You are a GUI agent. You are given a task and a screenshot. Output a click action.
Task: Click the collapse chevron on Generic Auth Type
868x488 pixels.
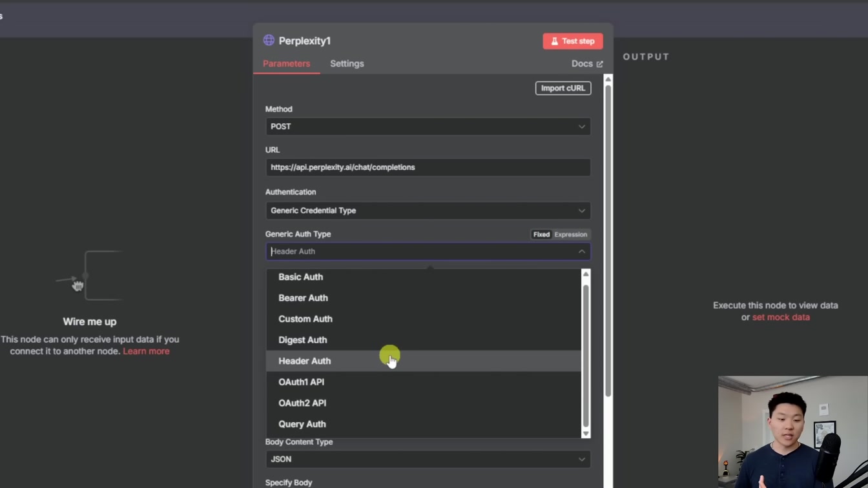click(x=582, y=252)
